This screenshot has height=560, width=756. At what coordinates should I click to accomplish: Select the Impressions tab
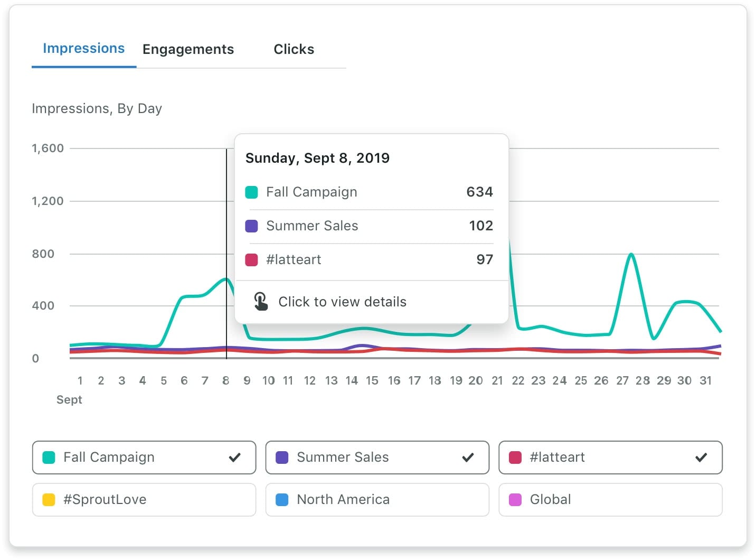pyautogui.click(x=83, y=48)
